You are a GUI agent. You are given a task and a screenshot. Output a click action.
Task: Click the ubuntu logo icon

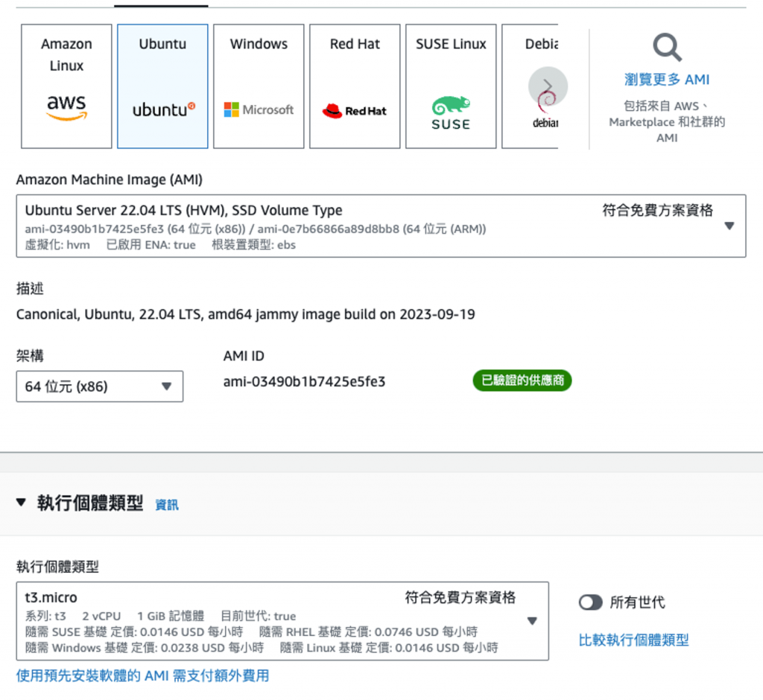(x=163, y=110)
